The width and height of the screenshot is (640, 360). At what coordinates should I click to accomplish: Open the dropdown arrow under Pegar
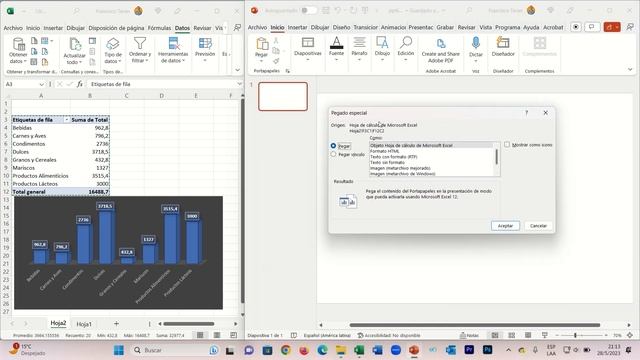click(262, 61)
